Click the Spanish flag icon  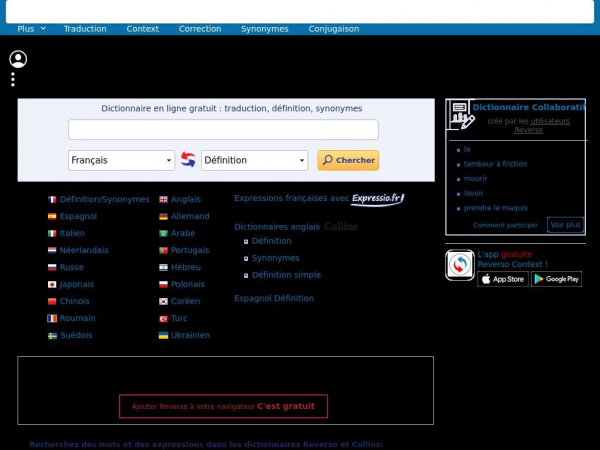(x=52, y=217)
